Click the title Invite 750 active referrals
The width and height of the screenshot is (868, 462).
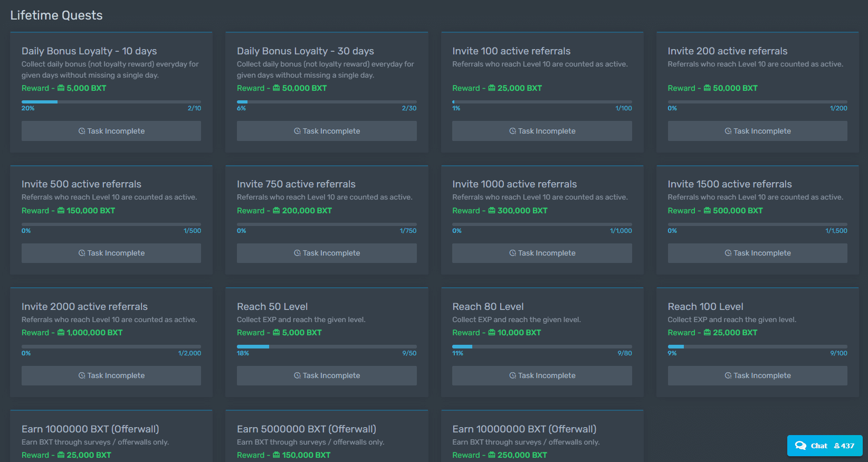point(296,184)
